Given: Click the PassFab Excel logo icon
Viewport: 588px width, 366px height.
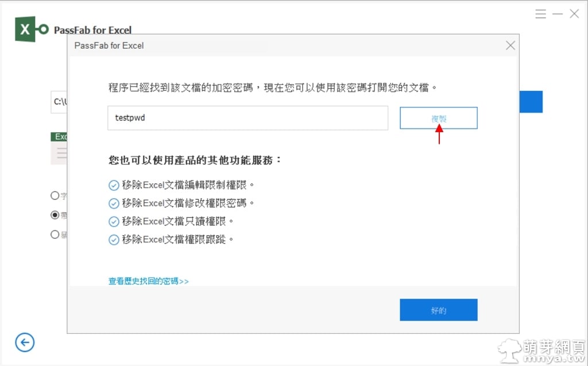Looking at the screenshot, I should [32, 29].
